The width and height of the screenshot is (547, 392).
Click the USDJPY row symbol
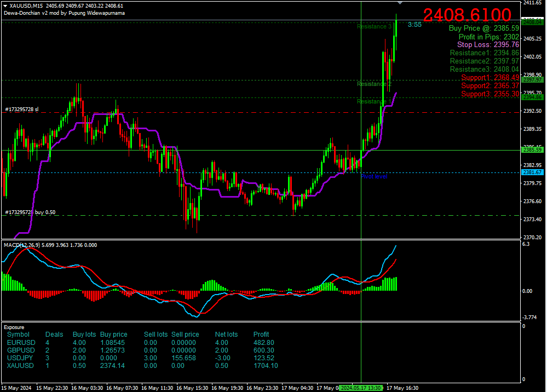(x=20, y=358)
